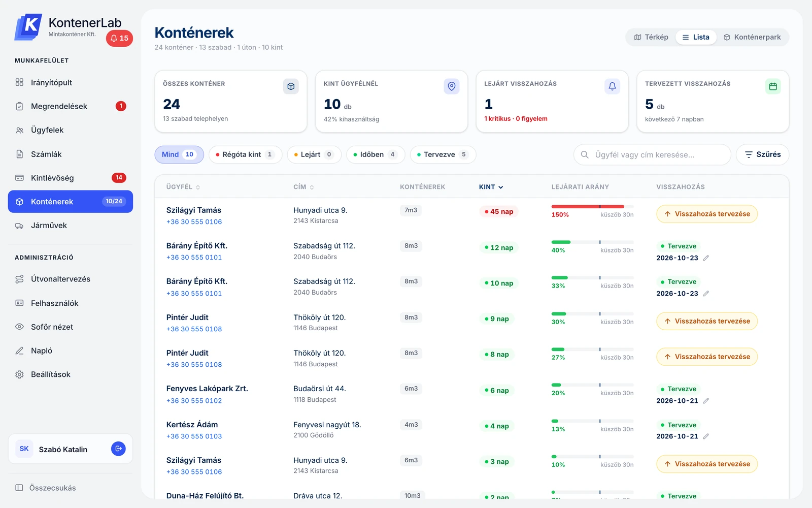Open the Sofőr nézet view

pos(71,327)
